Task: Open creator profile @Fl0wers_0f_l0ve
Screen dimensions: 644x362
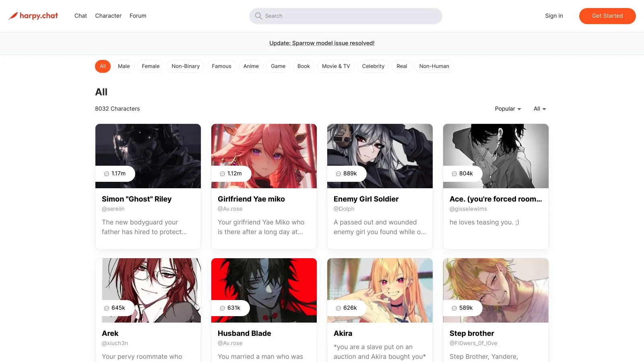Action: pyautogui.click(x=473, y=343)
